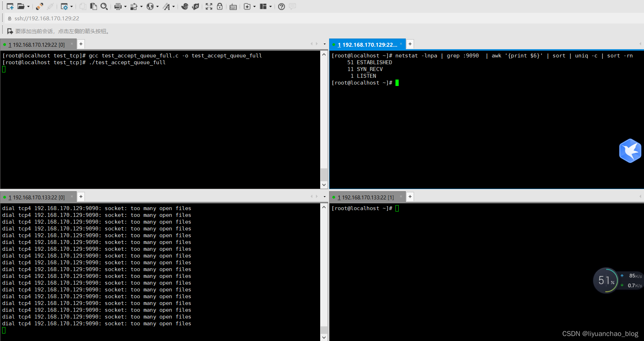Expand the Open session dropdown arrow

click(29, 6)
